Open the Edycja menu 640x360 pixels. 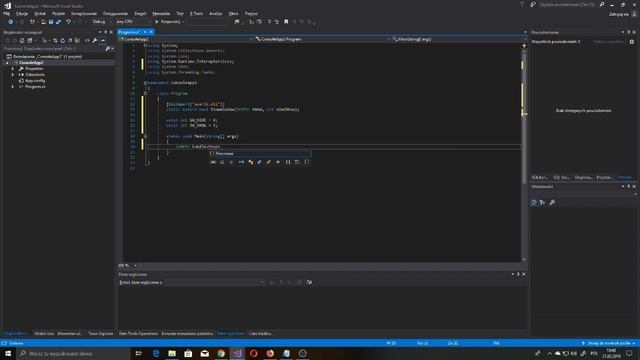(x=22, y=13)
